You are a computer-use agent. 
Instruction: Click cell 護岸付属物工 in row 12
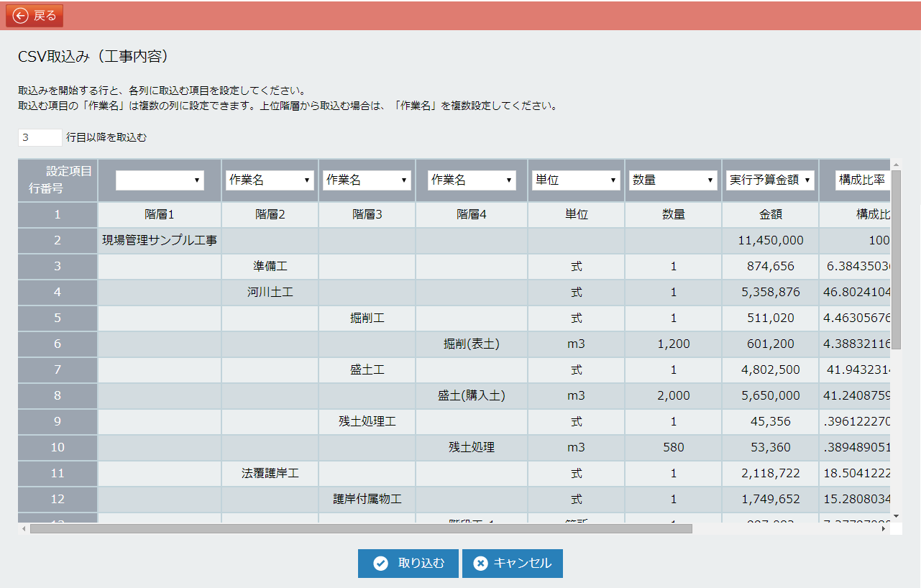pyautogui.click(x=367, y=499)
